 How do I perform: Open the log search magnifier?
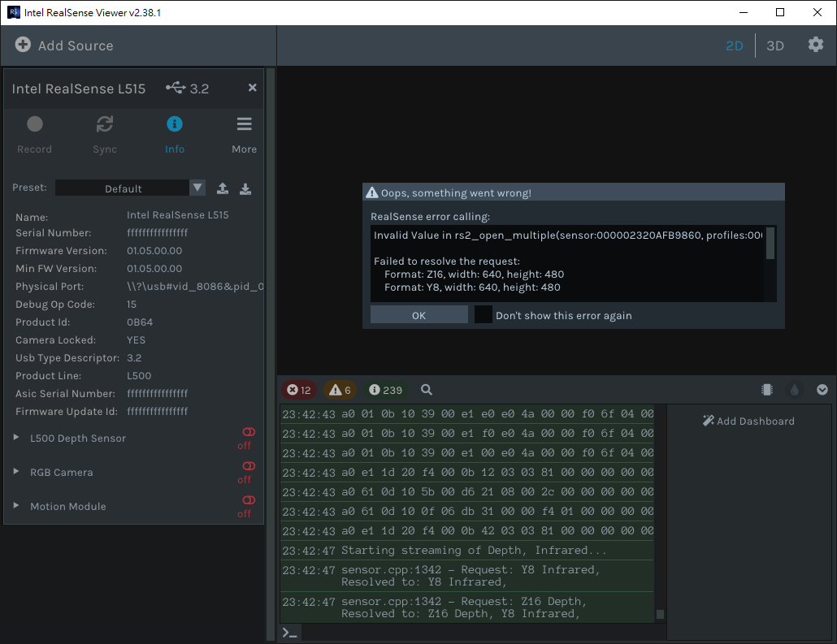tap(426, 390)
